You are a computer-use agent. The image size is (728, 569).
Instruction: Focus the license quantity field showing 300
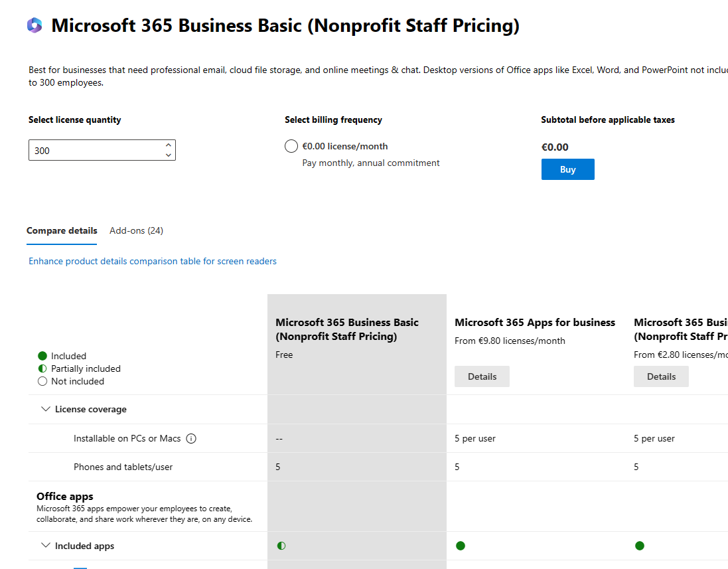(93, 151)
